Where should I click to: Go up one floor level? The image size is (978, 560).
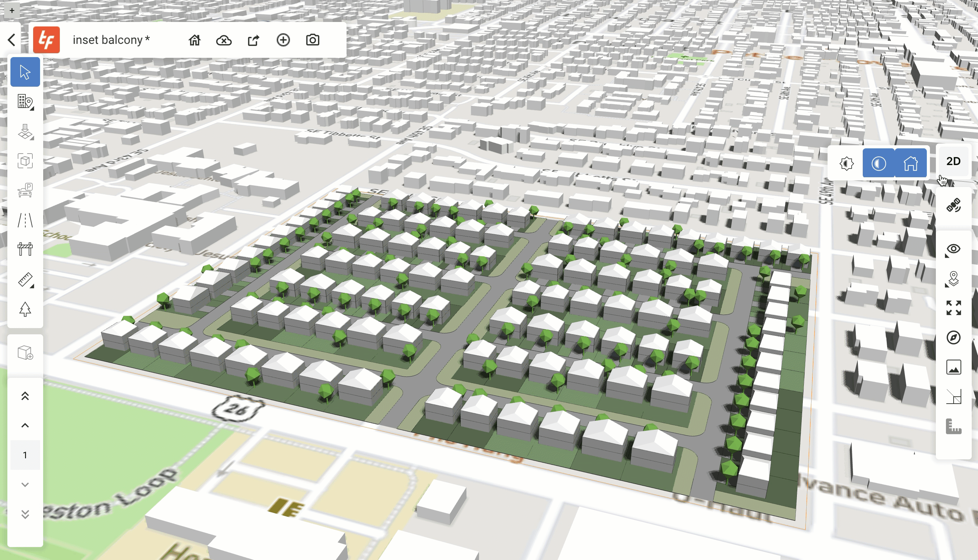point(25,425)
